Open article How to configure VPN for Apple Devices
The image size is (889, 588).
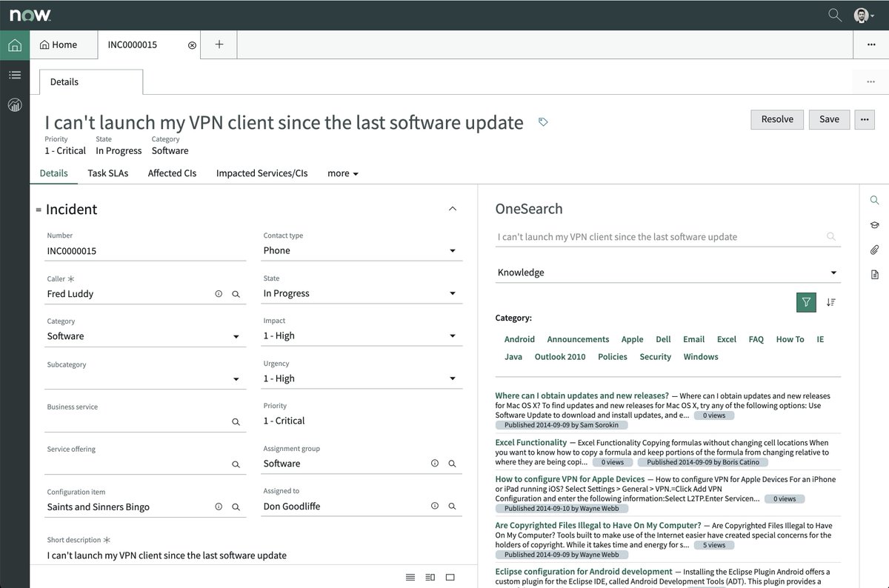point(570,479)
